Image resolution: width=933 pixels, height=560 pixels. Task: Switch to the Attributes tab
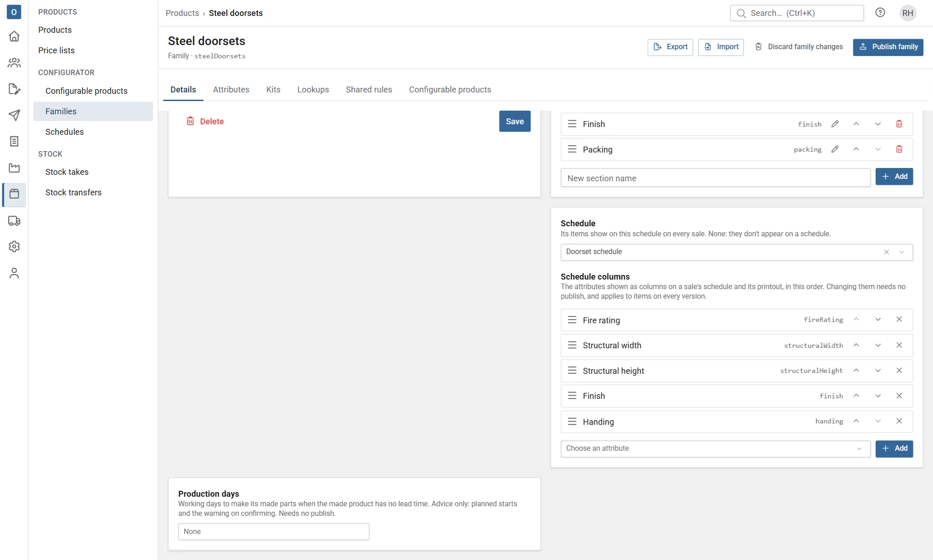pos(231,90)
